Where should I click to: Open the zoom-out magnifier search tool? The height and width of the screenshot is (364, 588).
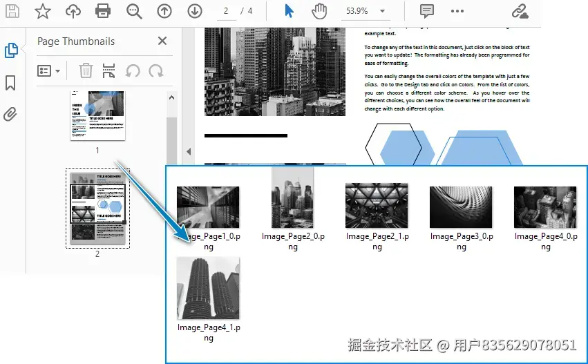134,11
